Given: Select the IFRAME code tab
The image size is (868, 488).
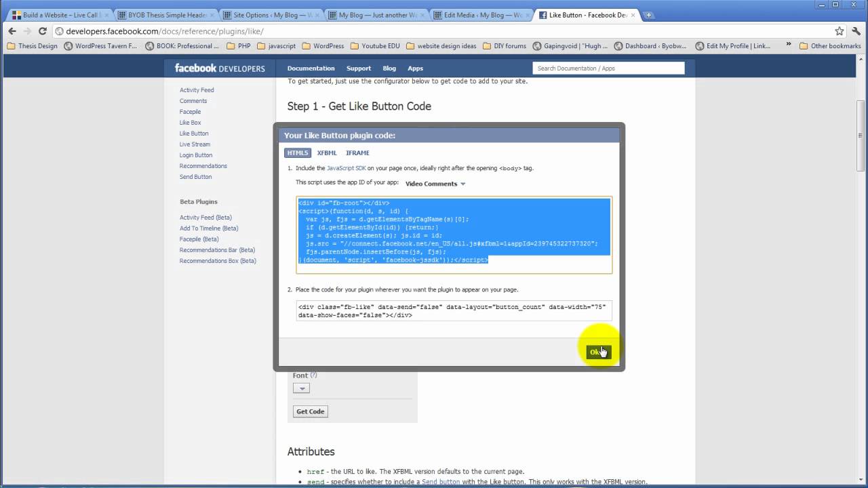Looking at the screenshot, I should click(357, 153).
